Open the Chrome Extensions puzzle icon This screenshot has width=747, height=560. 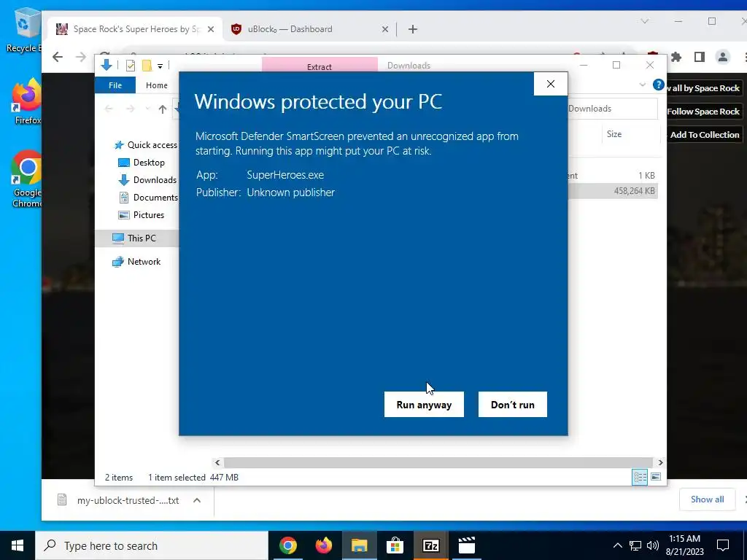coord(676,57)
